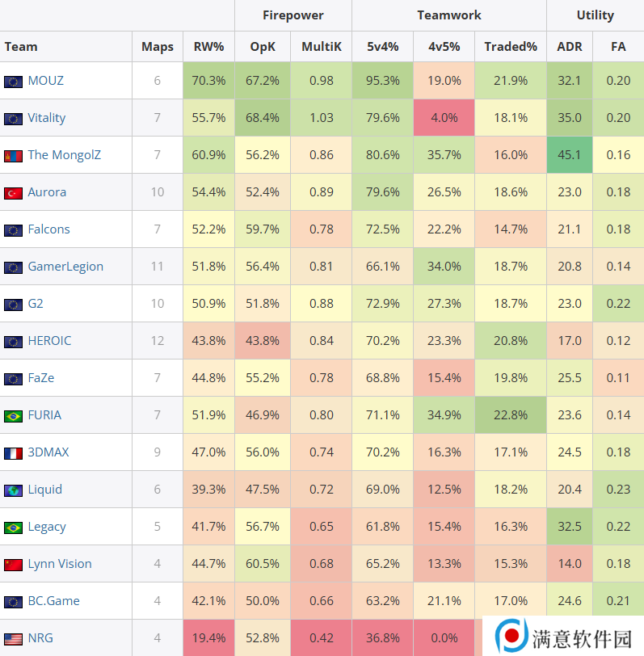
Task: Click the France flag beside 3DMAX
Action: (x=13, y=453)
